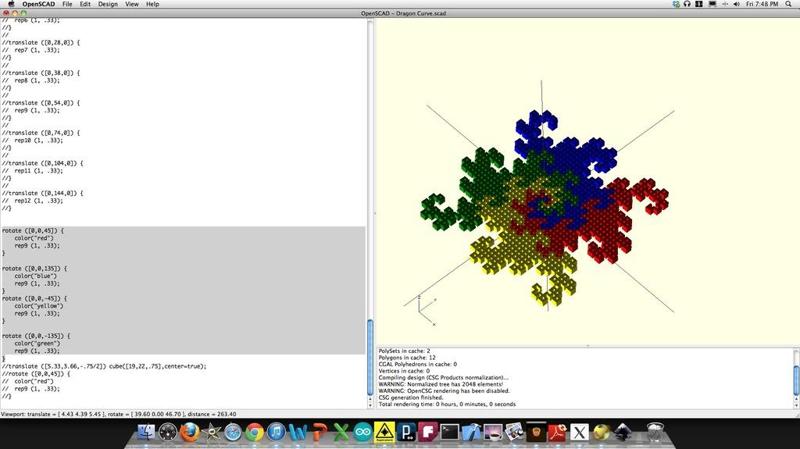Open Firefox from the dock
This screenshot has width=800, height=449.
(189, 433)
